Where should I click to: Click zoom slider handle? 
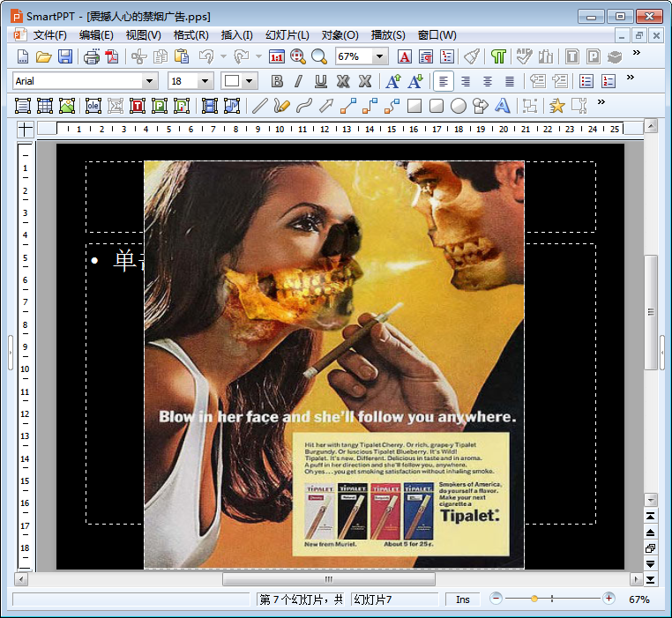pyautogui.click(x=534, y=599)
